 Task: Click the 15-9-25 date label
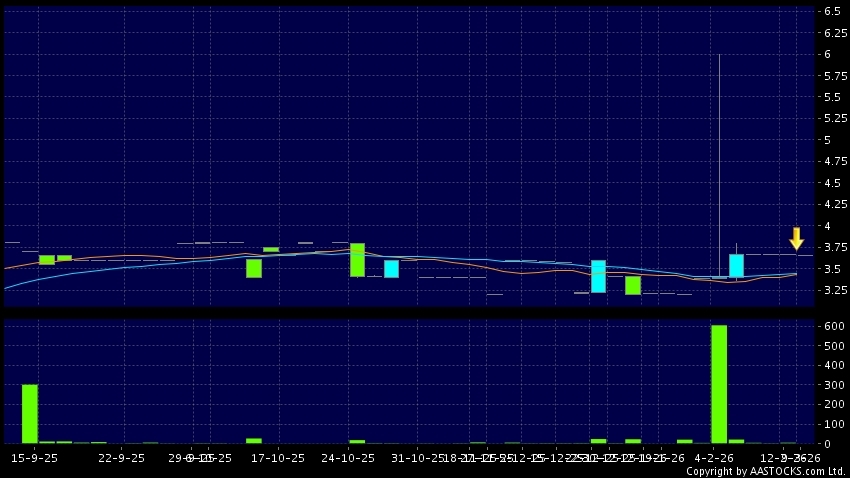tap(35, 457)
